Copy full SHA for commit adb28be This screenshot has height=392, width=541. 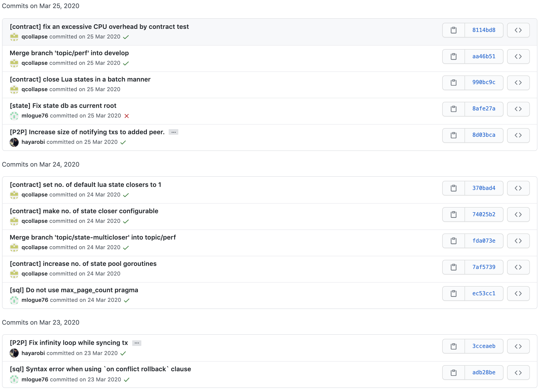[x=453, y=373]
